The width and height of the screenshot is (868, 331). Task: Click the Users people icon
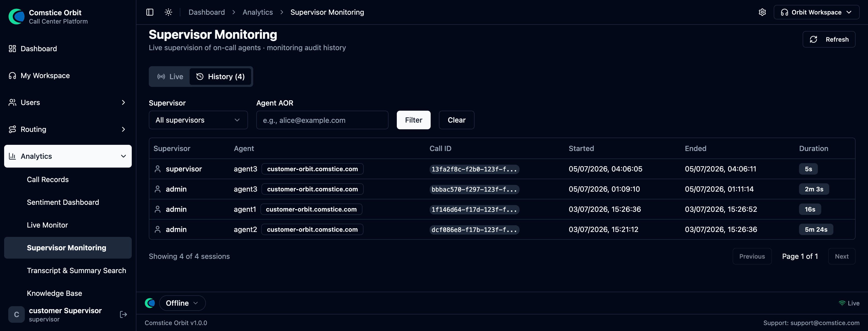tap(12, 102)
